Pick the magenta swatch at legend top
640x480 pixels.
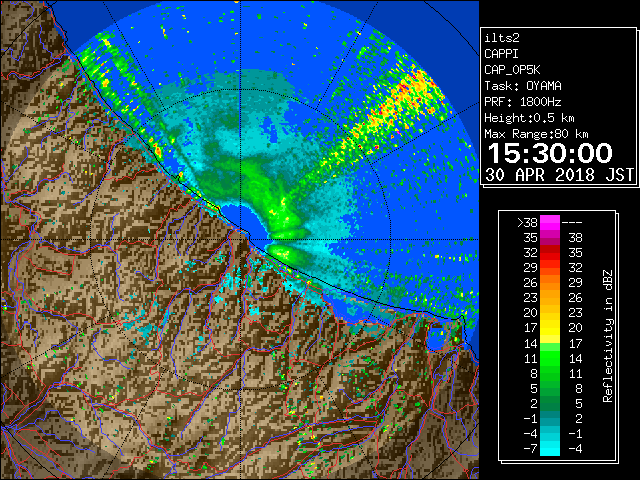550,223
